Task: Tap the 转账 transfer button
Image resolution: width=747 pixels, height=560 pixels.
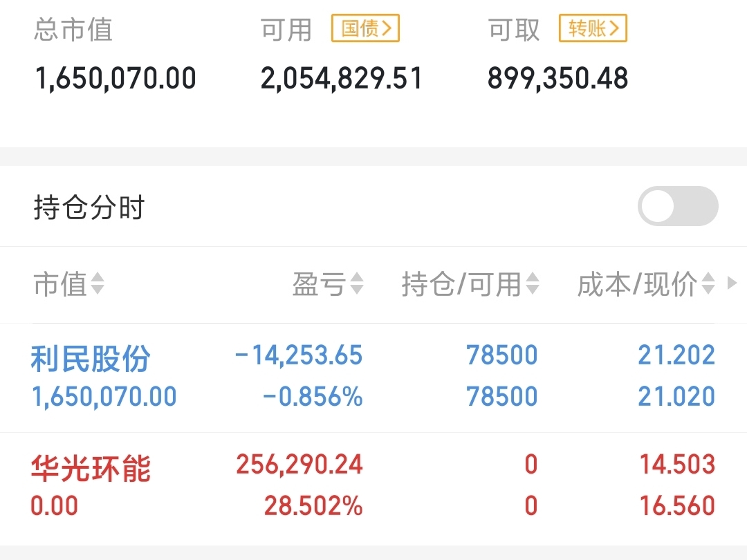Action: 593,28
